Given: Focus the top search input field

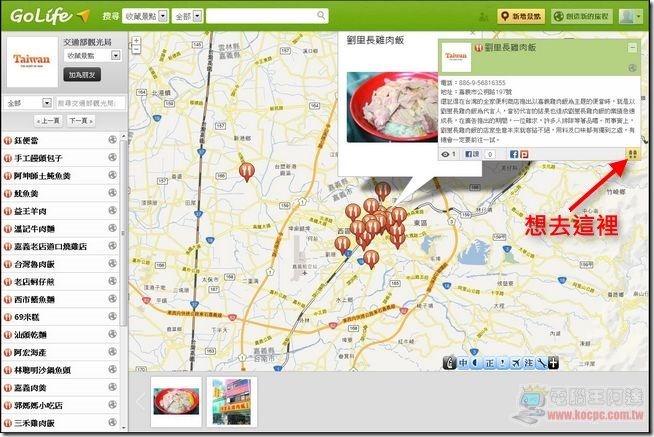Looking at the screenshot, I should point(267,16).
